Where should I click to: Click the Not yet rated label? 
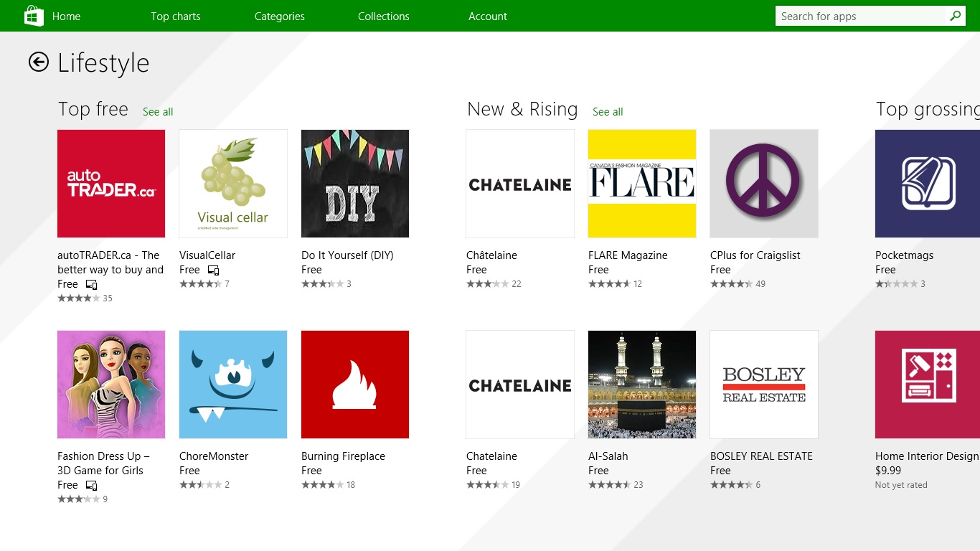pyautogui.click(x=901, y=485)
